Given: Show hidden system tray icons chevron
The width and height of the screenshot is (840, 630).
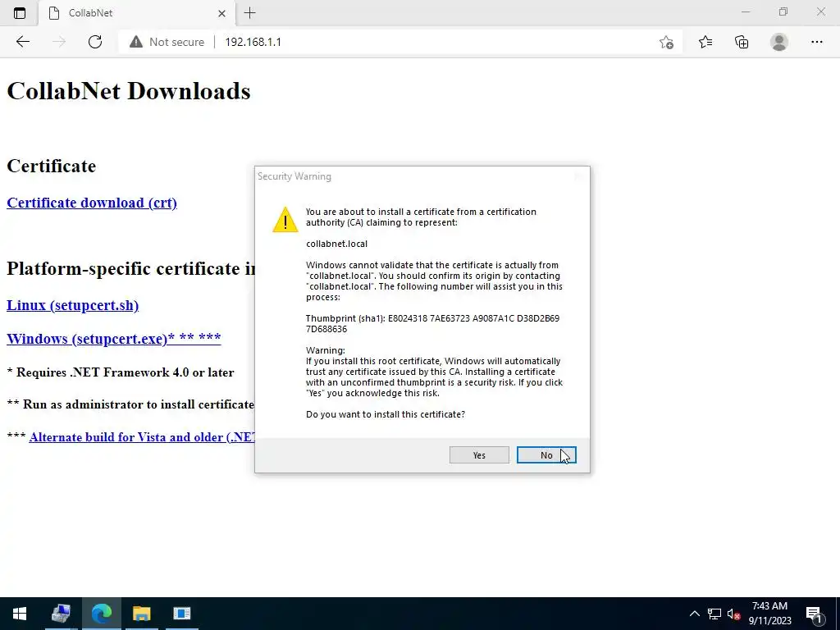Looking at the screenshot, I should [694, 614].
